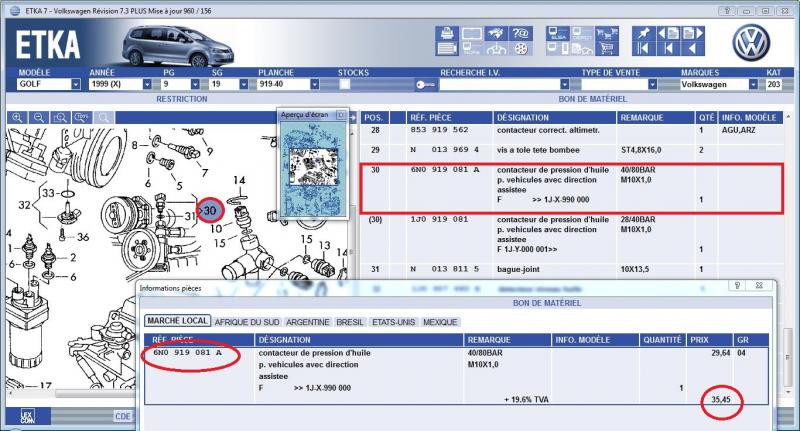The width and height of the screenshot is (800, 431).
Task: Open the Planche dropdown showing 919-40
Action: (315, 85)
